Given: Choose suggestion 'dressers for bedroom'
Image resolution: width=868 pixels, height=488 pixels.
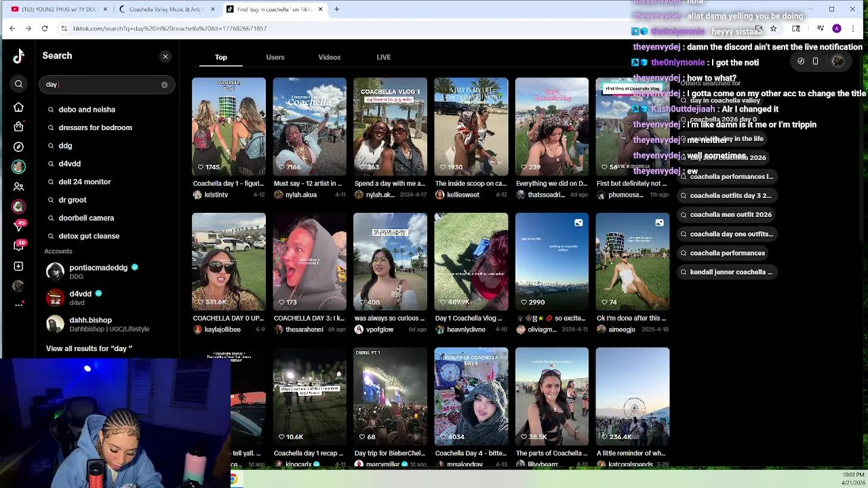Looking at the screenshot, I should tap(108, 127).
